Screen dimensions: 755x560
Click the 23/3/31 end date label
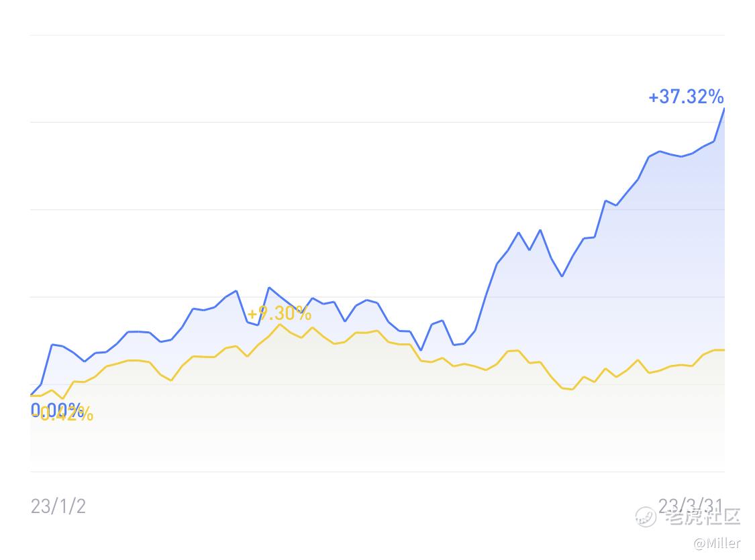pyautogui.click(x=691, y=506)
